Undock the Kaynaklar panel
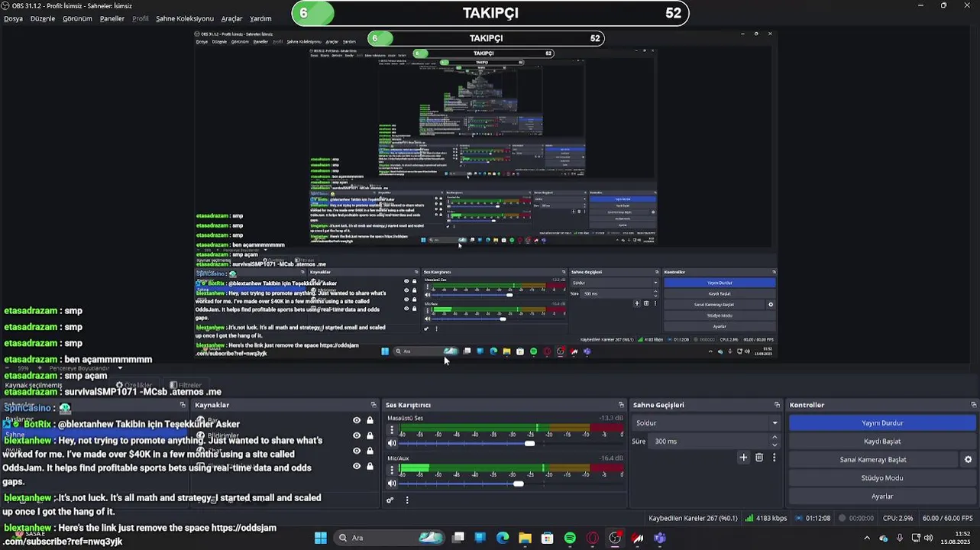This screenshot has width=980, height=550. [x=374, y=405]
